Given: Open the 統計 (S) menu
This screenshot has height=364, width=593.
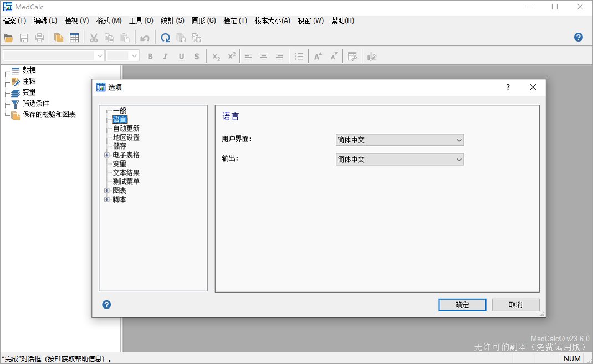Looking at the screenshot, I should click(x=172, y=21).
